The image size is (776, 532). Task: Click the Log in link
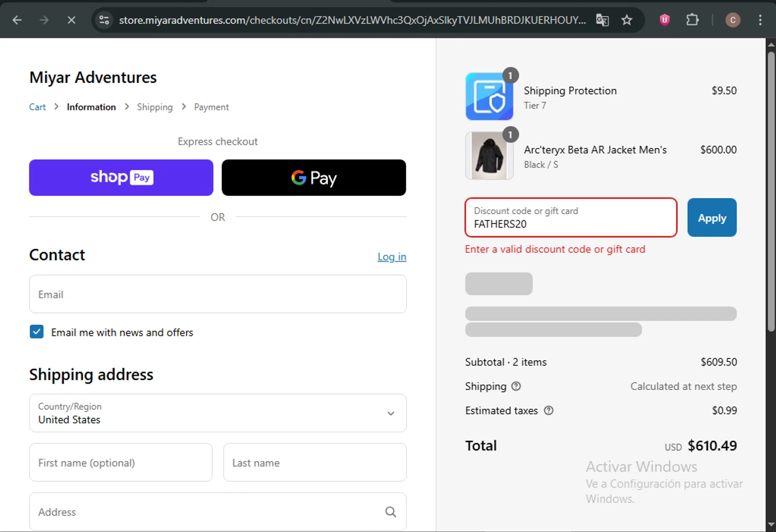(x=392, y=257)
